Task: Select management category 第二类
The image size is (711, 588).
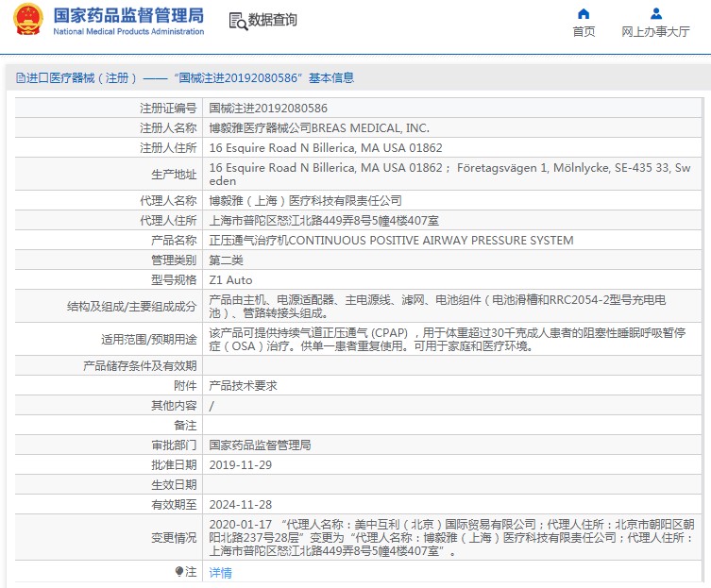Action: (x=226, y=260)
